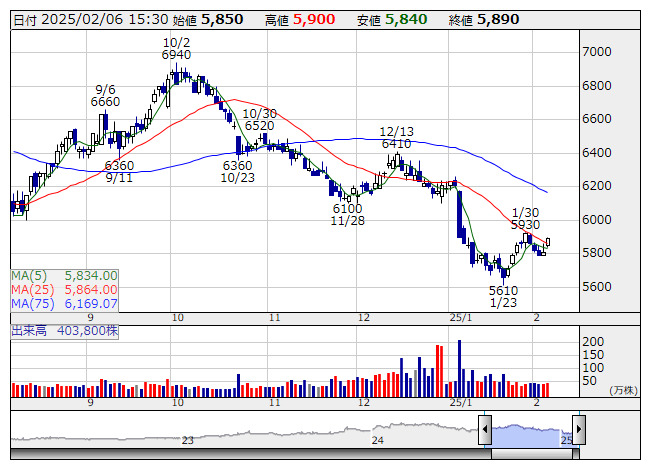Viewport: 653px width, 470px height.
Task: Click the 7000 price axis label
Action: (x=597, y=52)
